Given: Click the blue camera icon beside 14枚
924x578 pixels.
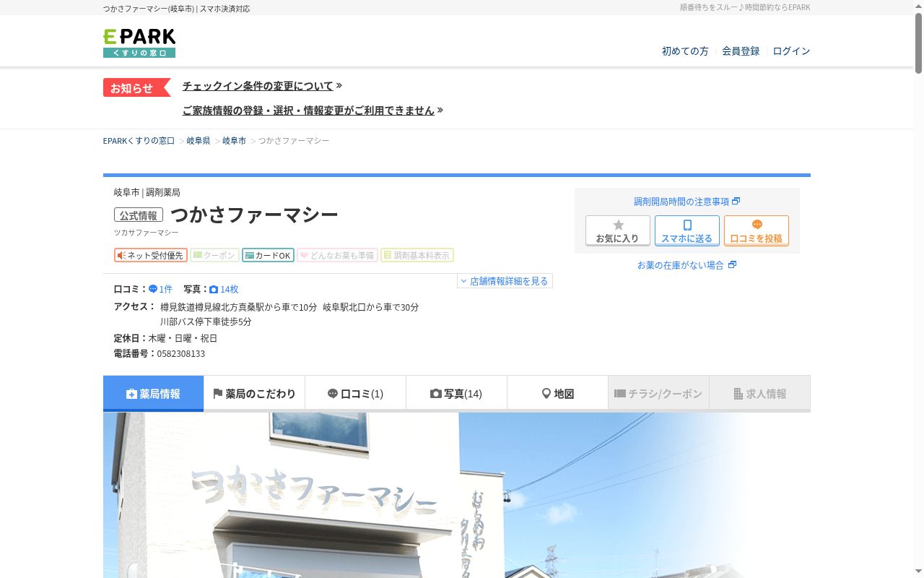Looking at the screenshot, I should [x=214, y=289].
